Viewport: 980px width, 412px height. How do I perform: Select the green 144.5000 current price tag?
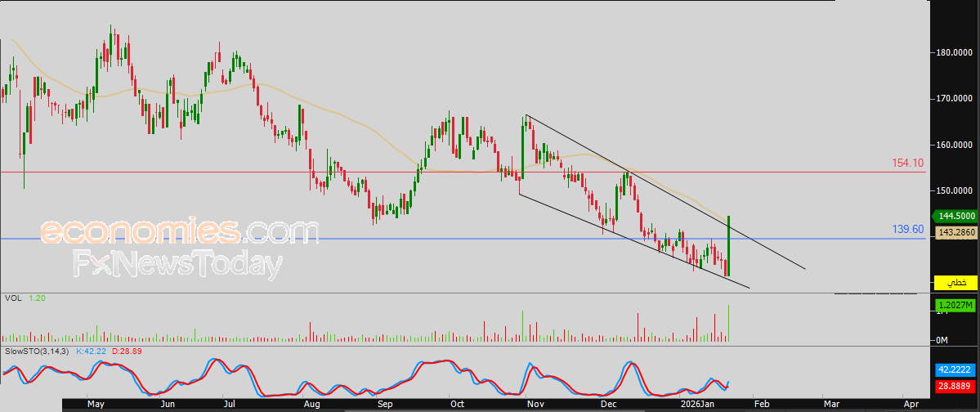pyautogui.click(x=955, y=217)
